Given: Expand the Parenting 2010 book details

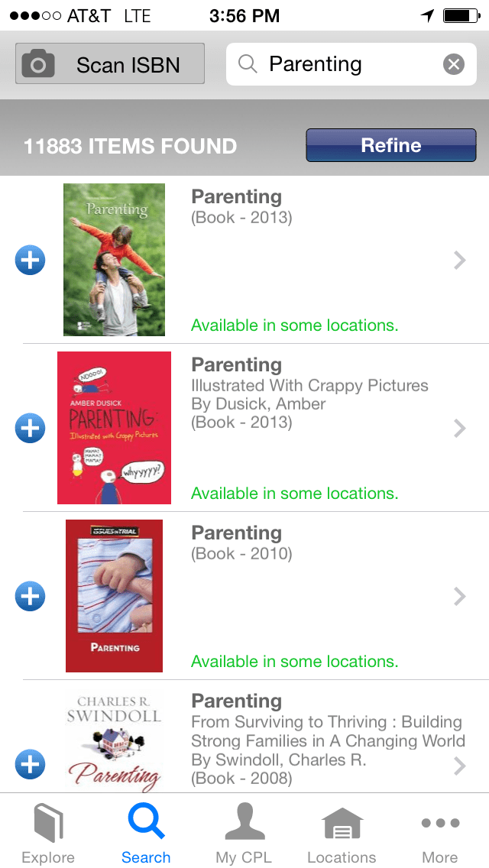Looking at the screenshot, I should click(459, 597).
